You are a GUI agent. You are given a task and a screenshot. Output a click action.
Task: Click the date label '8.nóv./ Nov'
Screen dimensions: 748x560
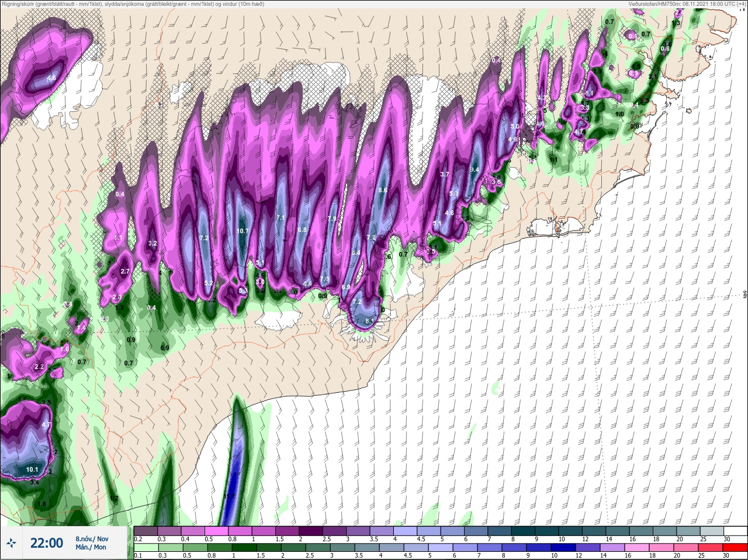(x=92, y=538)
